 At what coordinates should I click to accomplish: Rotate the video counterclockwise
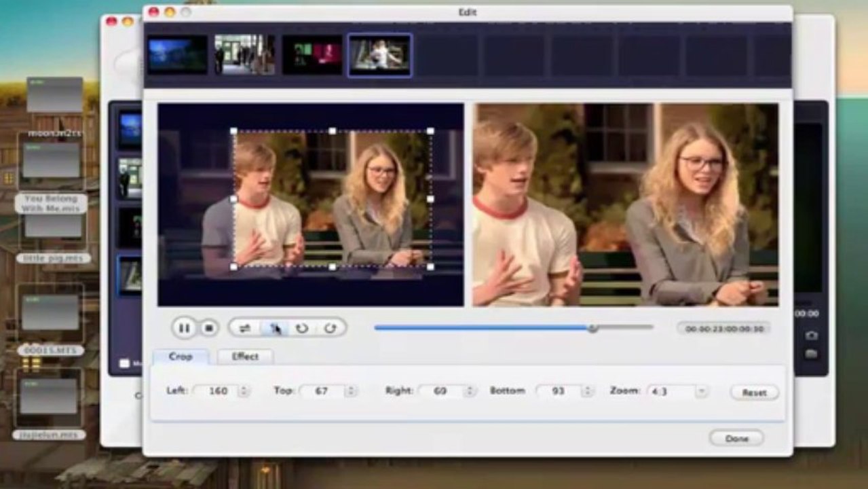tap(302, 328)
